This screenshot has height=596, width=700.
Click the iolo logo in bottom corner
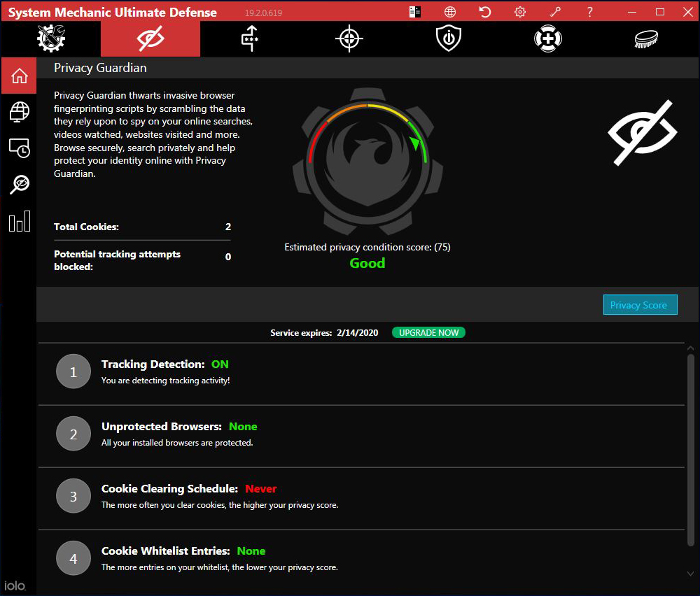coord(15,586)
